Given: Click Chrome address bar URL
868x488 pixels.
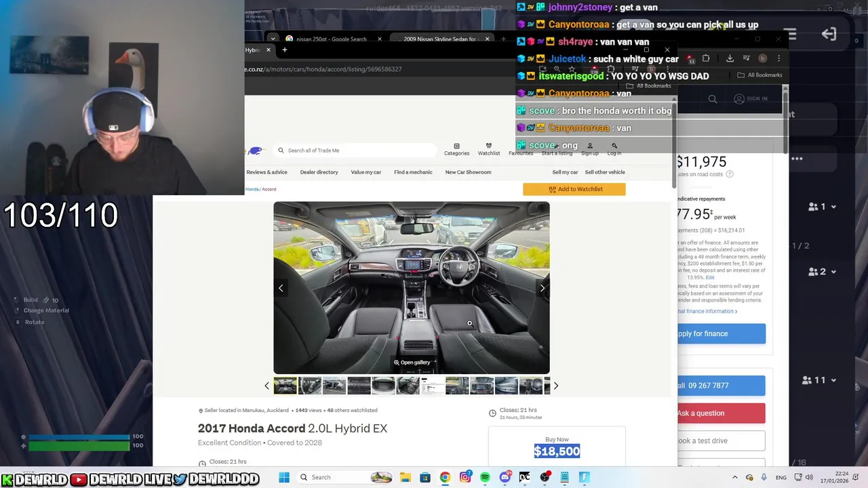Looking at the screenshot, I should coord(323,69).
